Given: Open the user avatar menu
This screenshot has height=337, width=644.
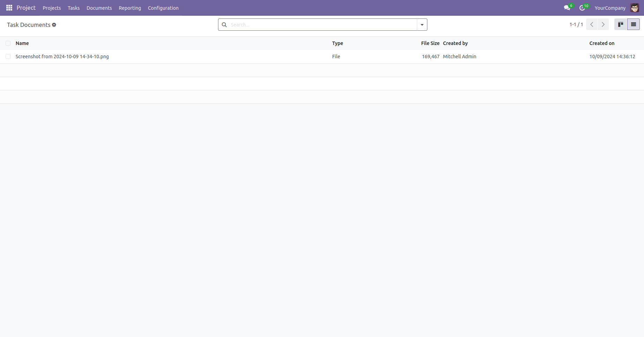Looking at the screenshot, I should 635,8.
